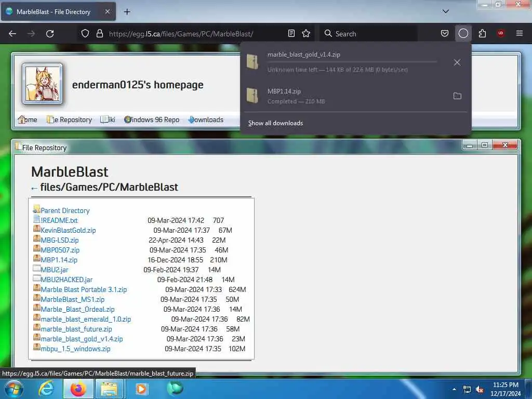This screenshot has height=399, width=532.
Task: Go back with the browser back arrow
Action: point(12,34)
